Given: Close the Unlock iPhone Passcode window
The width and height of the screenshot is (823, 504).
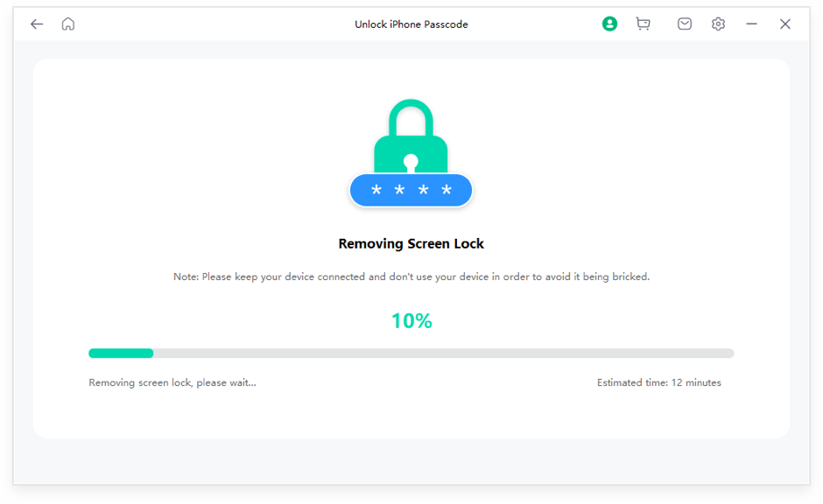Looking at the screenshot, I should click(785, 24).
